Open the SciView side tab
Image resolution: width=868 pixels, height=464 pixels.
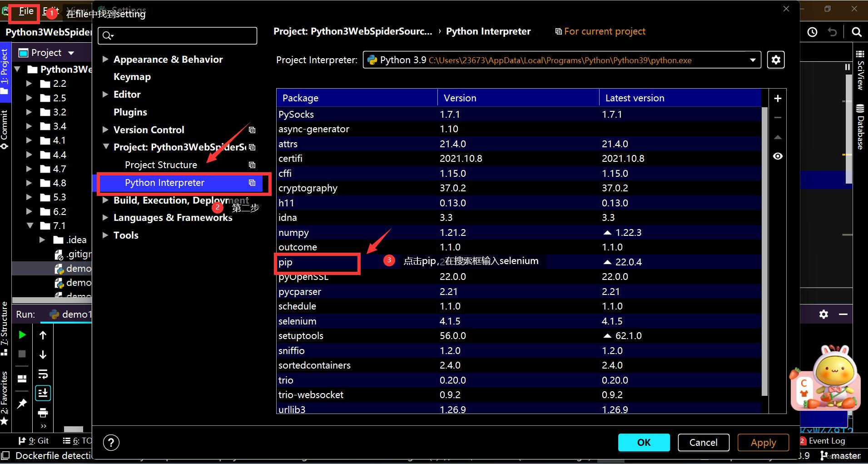[860, 70]
